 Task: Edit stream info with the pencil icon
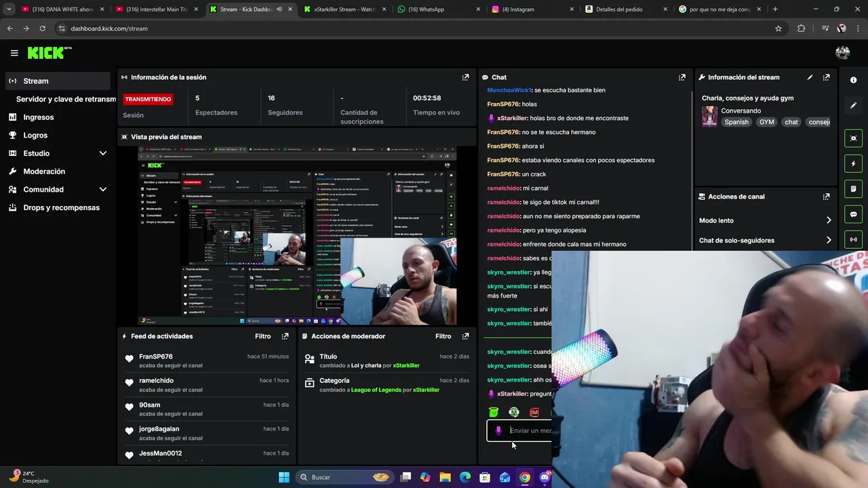click(810, 77)
